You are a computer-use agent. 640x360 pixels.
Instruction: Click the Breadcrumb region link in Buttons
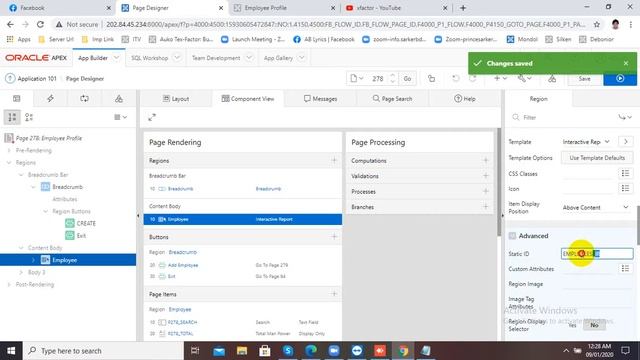[x=182, y=252]
